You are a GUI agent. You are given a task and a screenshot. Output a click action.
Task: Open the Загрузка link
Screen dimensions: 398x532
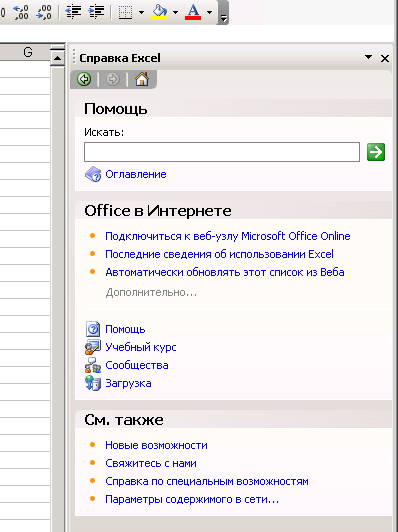[128, 383]
